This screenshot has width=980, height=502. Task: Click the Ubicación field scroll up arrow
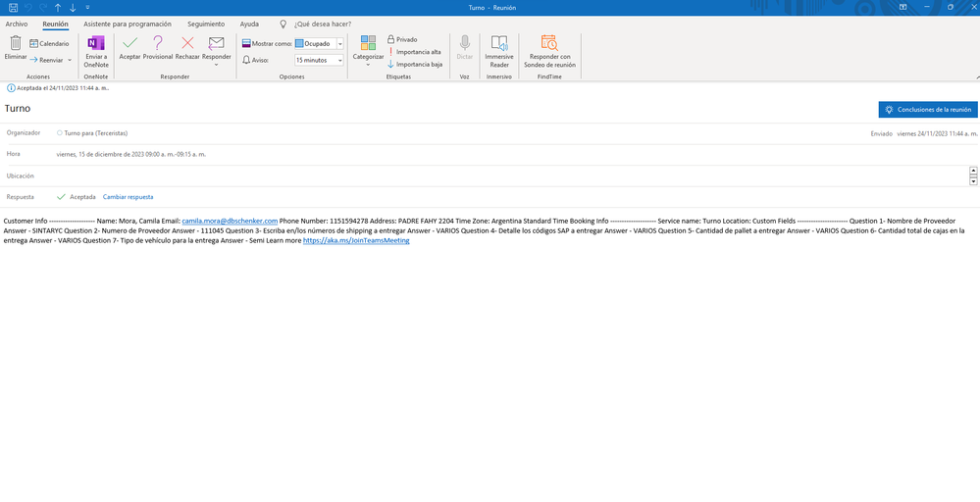coord(973,171)
